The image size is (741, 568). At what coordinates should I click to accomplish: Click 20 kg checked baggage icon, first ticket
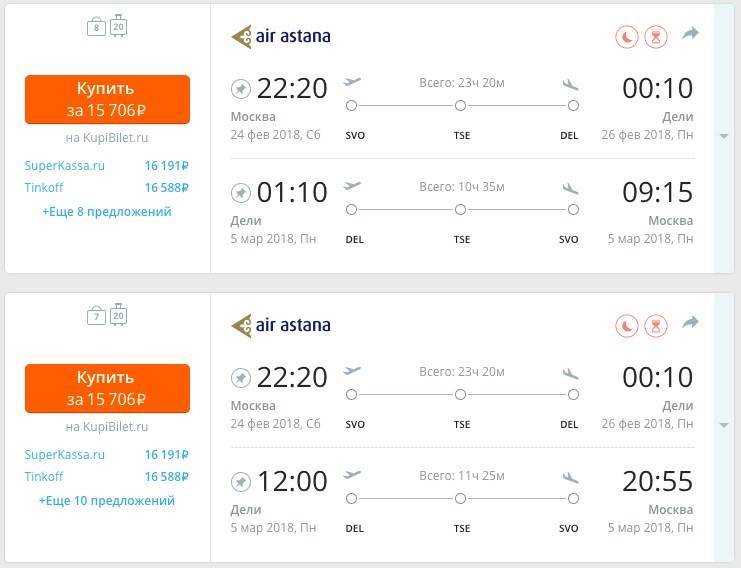[x=118, y=26]
